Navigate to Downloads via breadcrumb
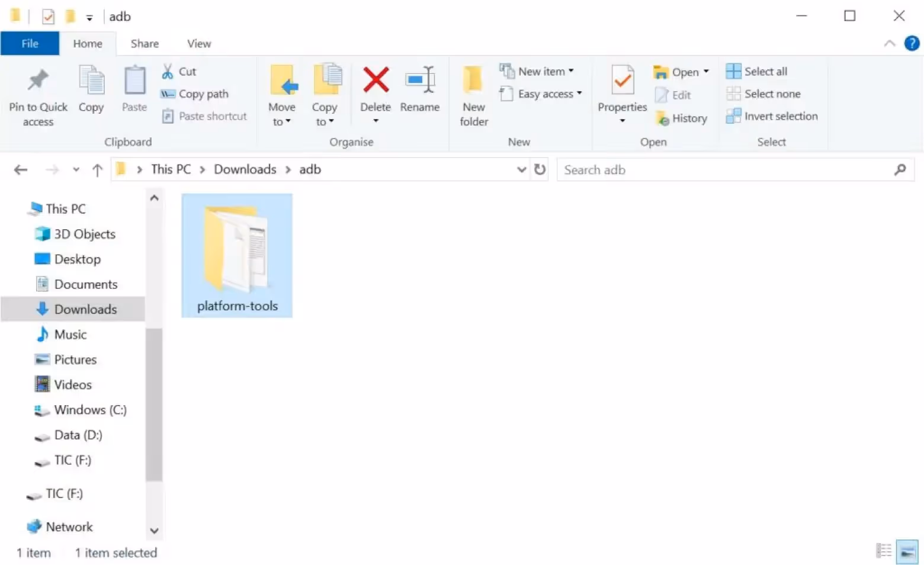This screenshot has width=924, height=565. tap(245, 169)
